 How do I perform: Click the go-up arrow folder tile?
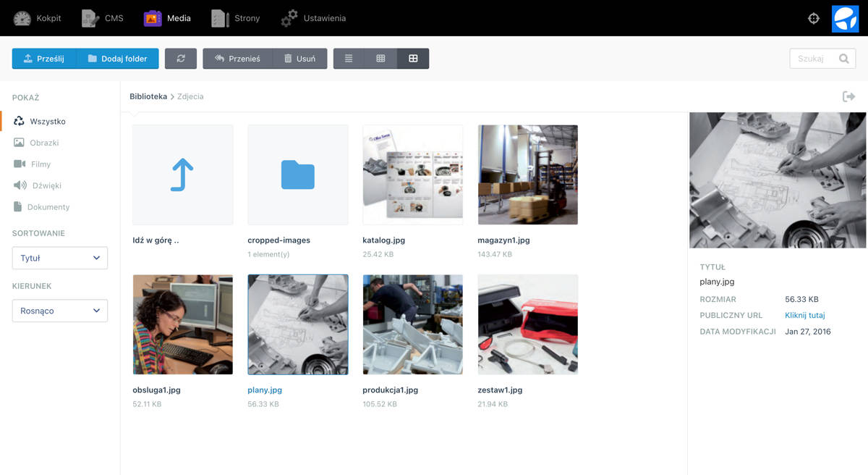pos(183,175)
